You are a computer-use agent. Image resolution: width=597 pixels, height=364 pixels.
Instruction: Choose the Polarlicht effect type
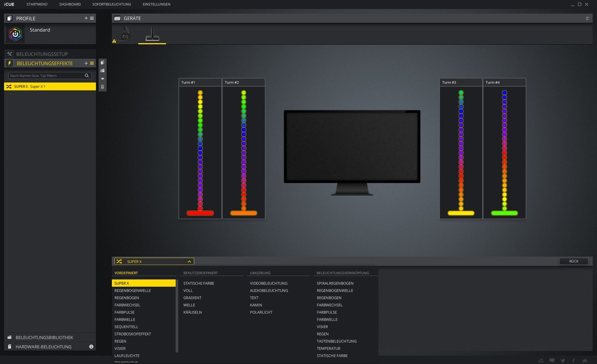(x=261, y=312)
